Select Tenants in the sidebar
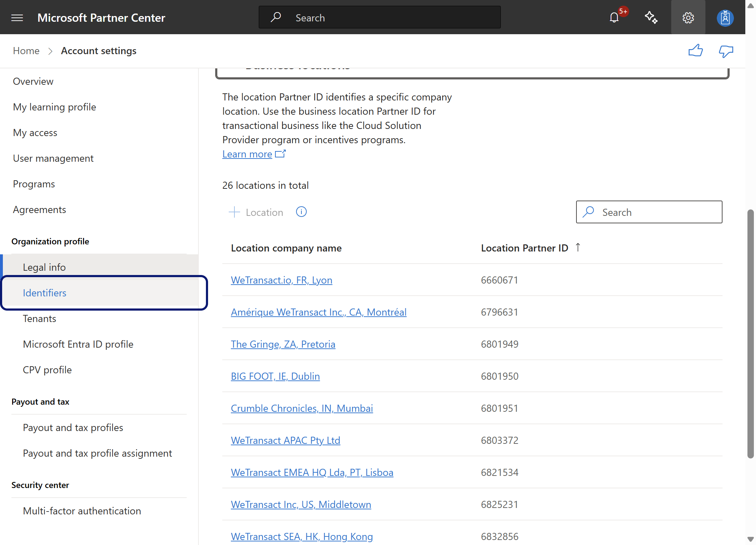The width and height of the screenshot is (756, 545). (x=40, y=318)
